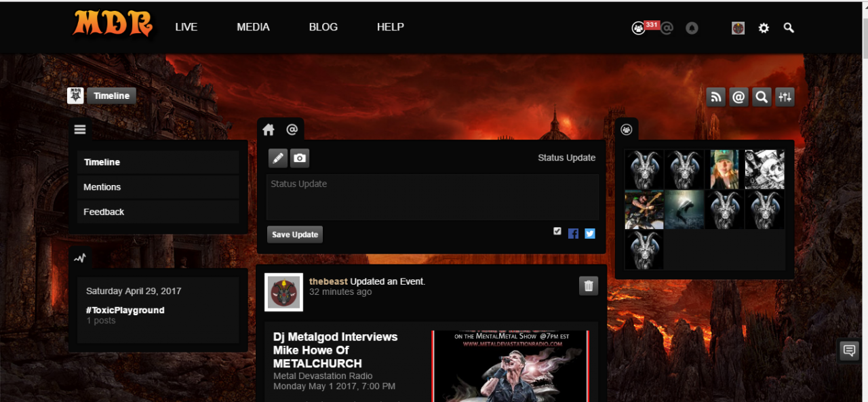
Task: Switch to the home tab icon
Action: tap(269, 129)
